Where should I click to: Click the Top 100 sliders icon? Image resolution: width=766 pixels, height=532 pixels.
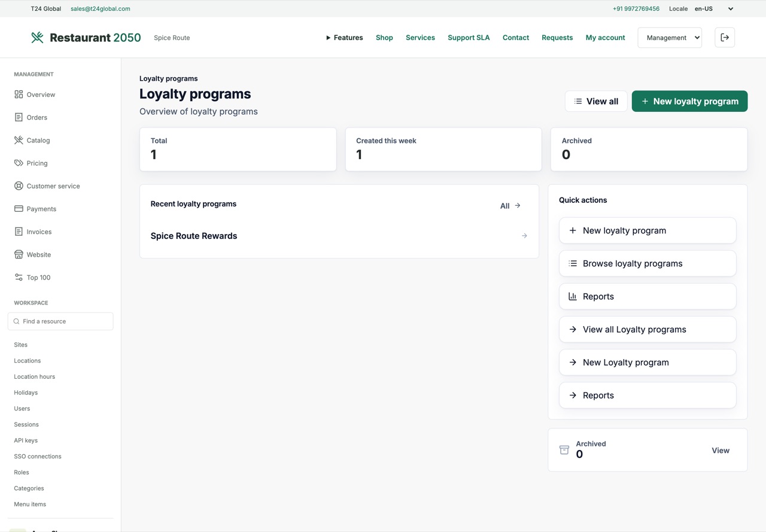19,277
